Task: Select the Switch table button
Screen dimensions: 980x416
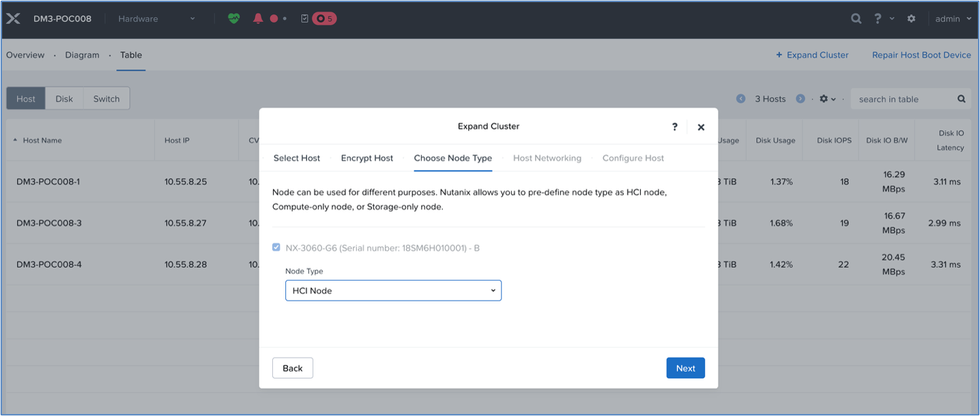Action: click(106, 98)
